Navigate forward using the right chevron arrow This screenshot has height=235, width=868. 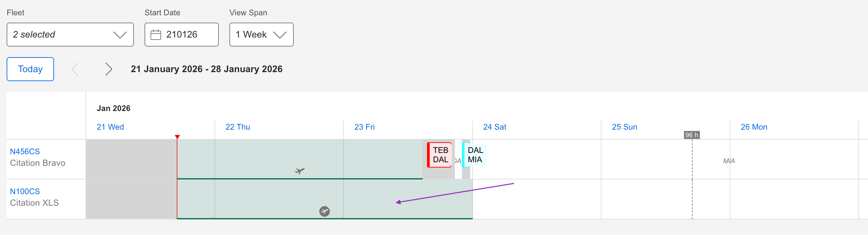pyautogui.click(x=108, y=69)
